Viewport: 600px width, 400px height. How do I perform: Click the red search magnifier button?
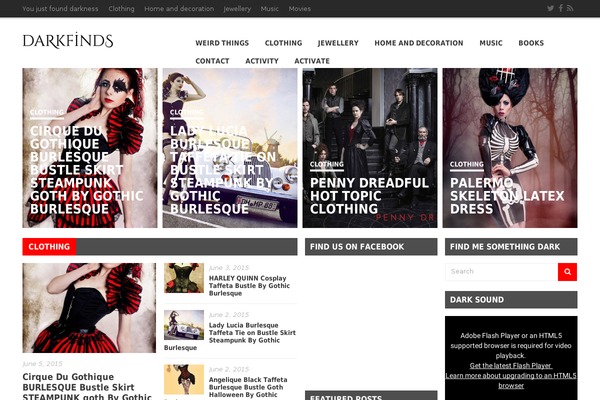pyautogui.click(x=567, y=272)
